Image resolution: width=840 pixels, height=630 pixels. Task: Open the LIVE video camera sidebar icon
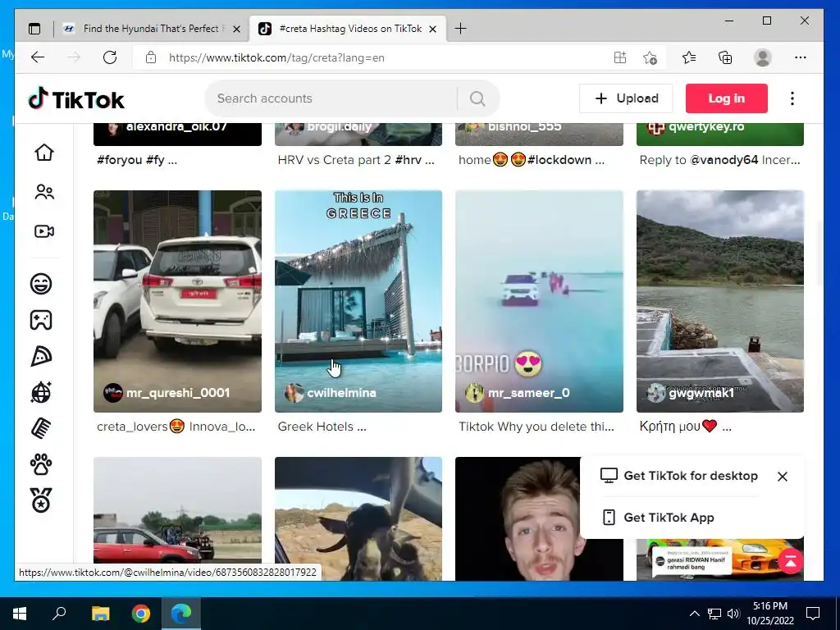(x=44, y=231)
